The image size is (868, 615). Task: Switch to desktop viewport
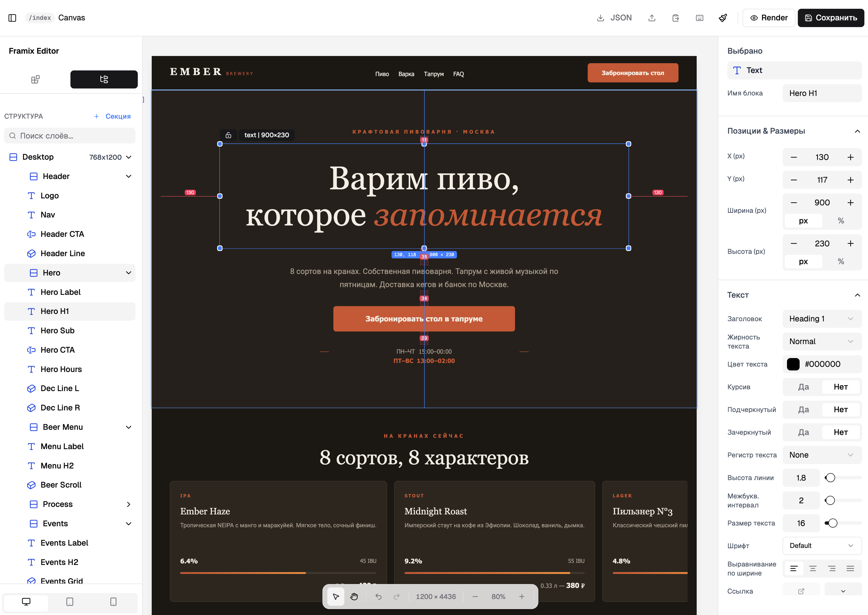pos(26,602)
